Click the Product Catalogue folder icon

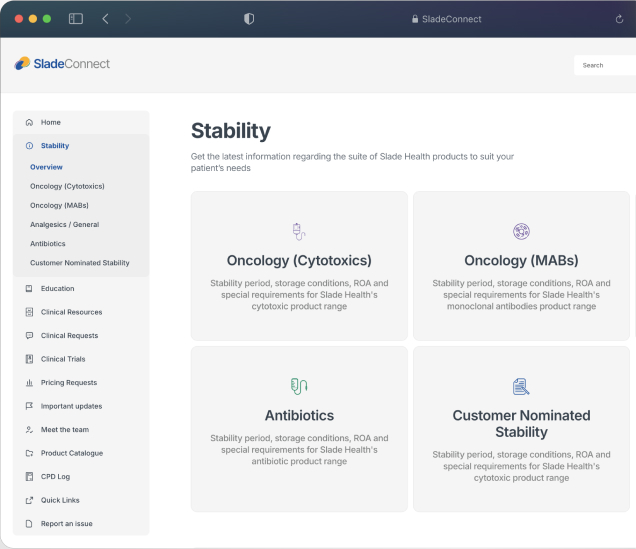(x=29, y=453)
